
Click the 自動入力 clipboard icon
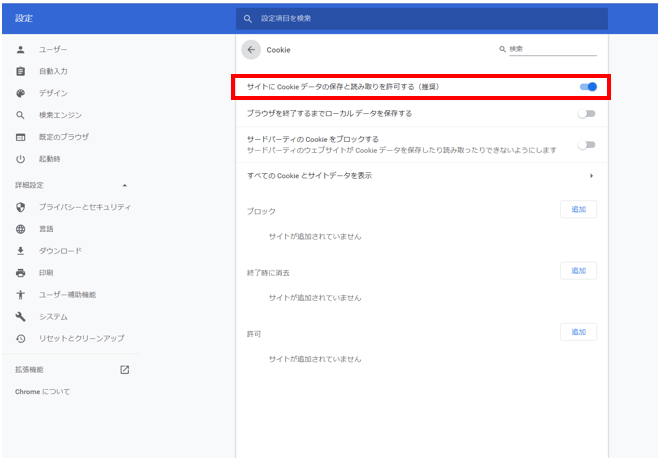tap(20, 71)
